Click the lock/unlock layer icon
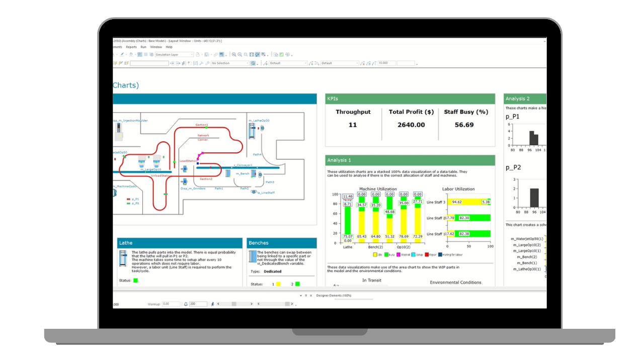 [198, 54]
